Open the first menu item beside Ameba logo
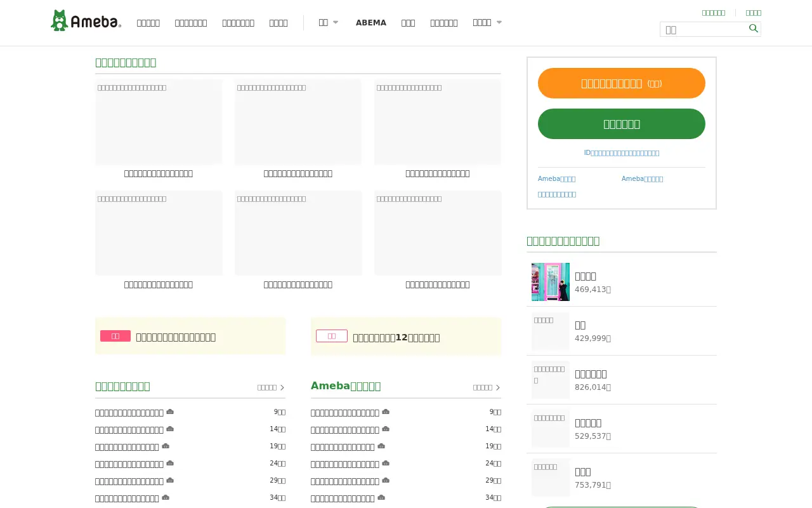The height and width of the screenshot is (508, 812). coord(148,23)
